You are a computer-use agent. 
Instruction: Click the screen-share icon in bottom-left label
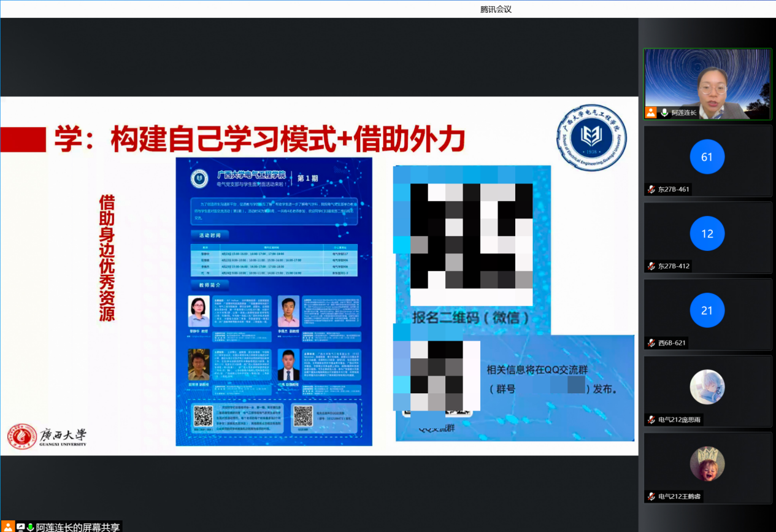click(21, 527)
